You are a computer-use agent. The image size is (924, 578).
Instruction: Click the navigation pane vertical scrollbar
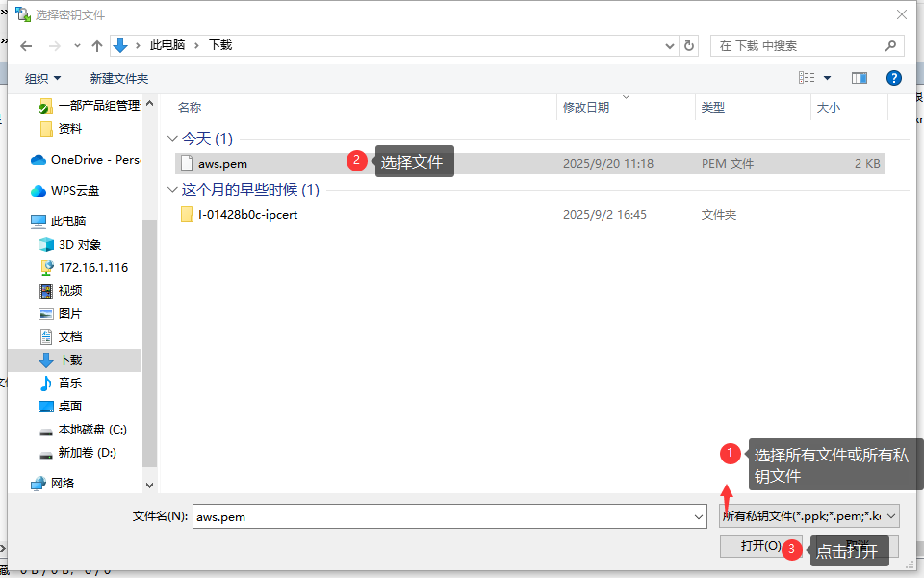(148, 289)
